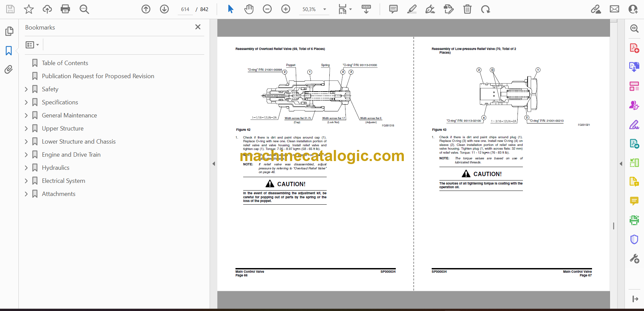Send the file by email

pos(614,9)
